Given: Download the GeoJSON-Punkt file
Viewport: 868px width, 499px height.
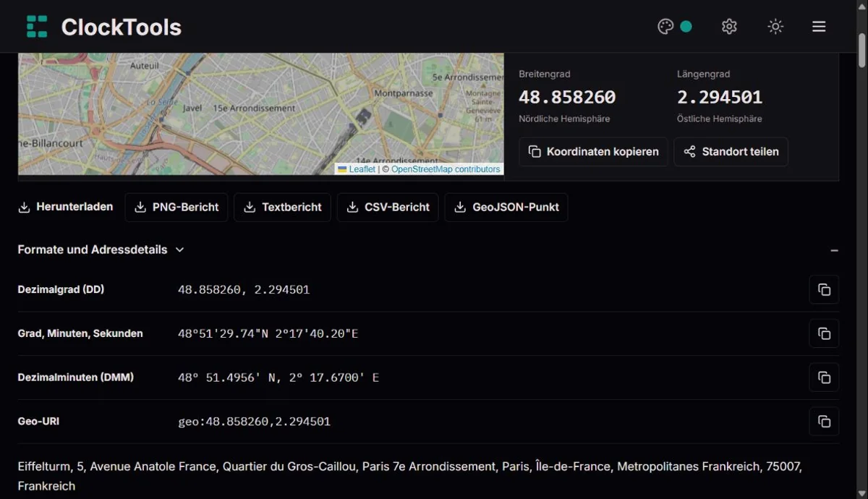Looking at the screenshot, I should 506,207.
